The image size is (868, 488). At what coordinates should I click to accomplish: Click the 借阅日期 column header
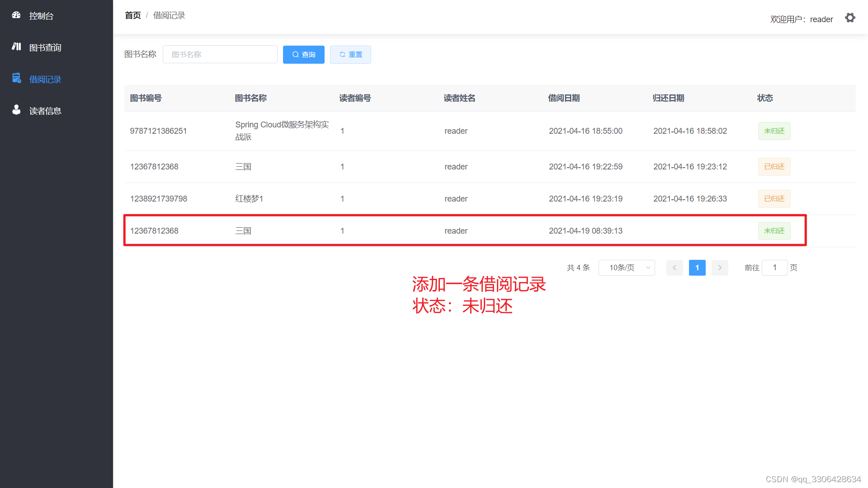click(564, 98)
